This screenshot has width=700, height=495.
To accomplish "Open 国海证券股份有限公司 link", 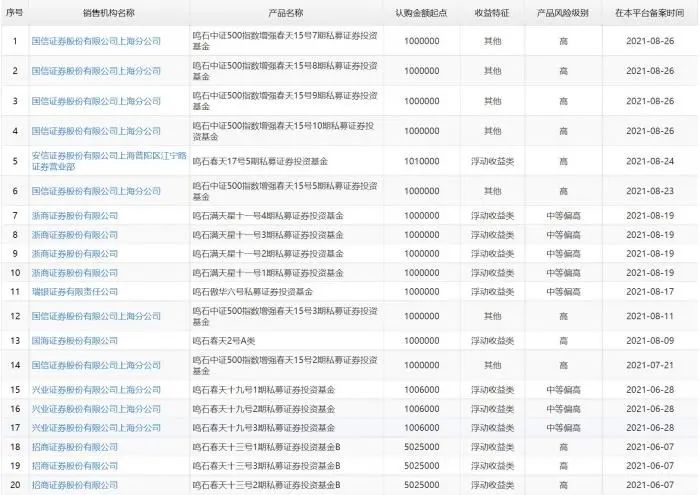I will point(75,341).
